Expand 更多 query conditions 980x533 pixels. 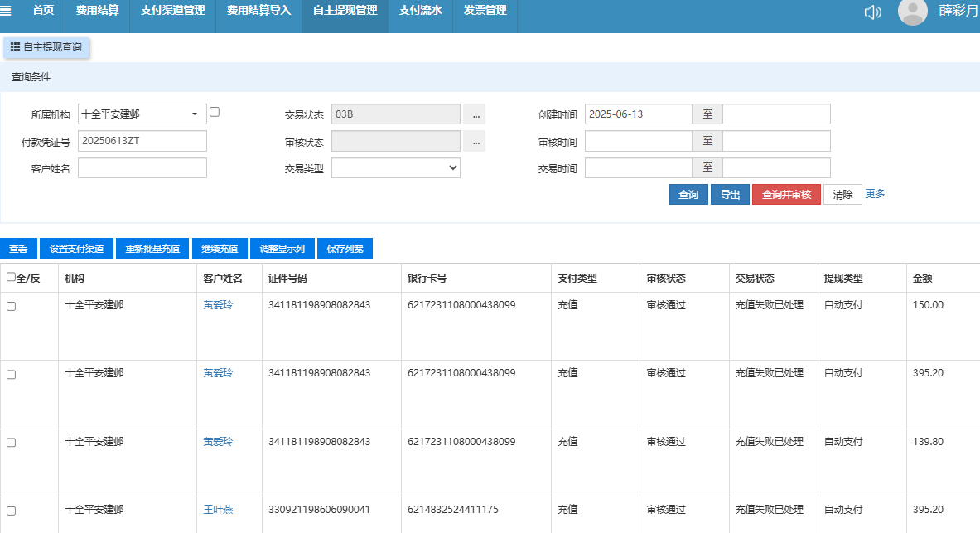tap(875, 194)
